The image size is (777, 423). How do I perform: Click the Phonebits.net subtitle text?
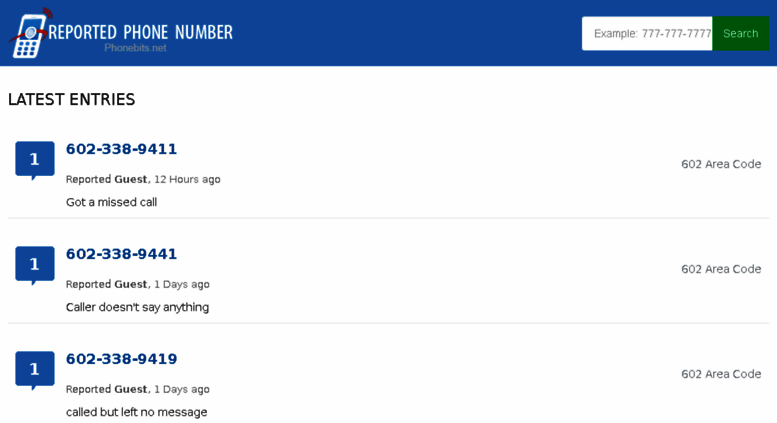click(135, 48)
